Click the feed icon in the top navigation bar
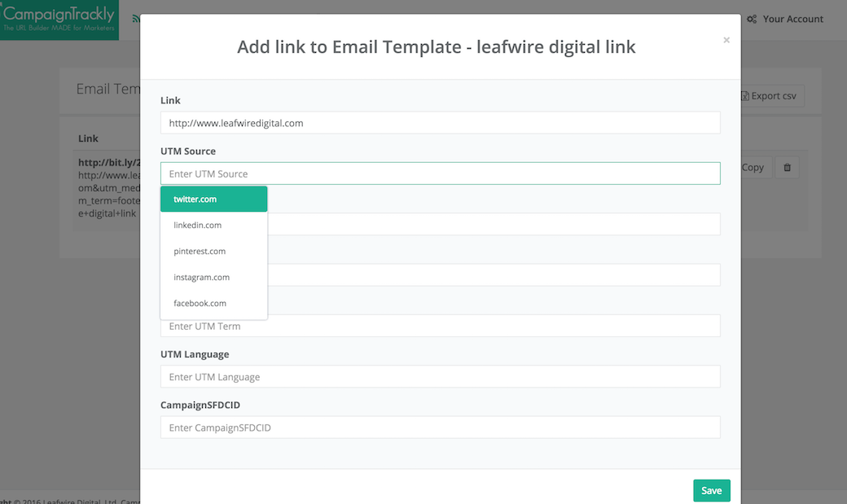 tap(135, 17)
